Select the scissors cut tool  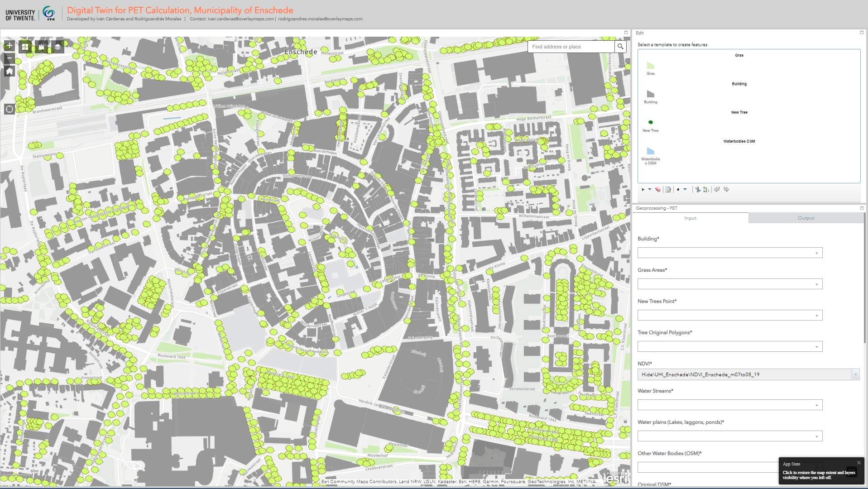pos(698,189)
